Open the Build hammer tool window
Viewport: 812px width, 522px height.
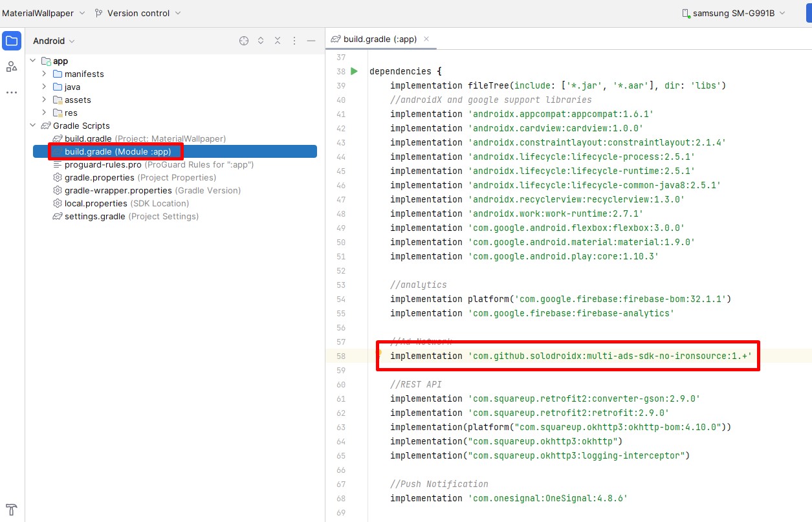(x=12, y=509)
